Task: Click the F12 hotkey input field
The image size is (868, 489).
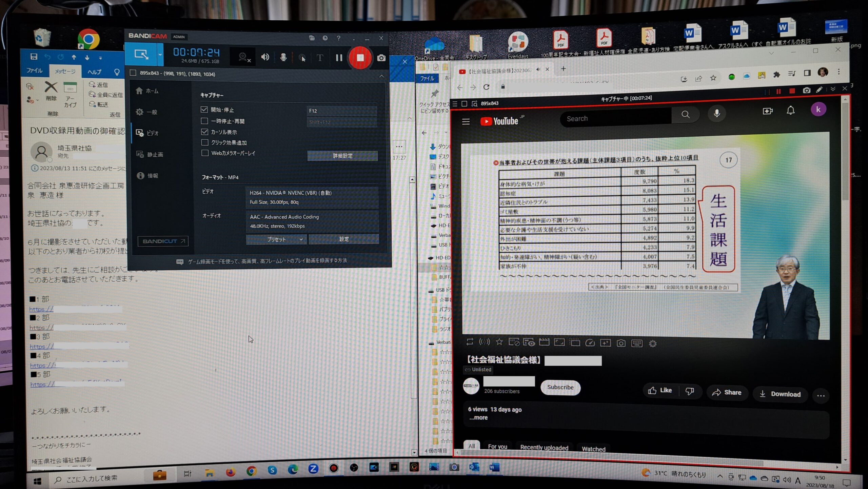Action: 342,111
